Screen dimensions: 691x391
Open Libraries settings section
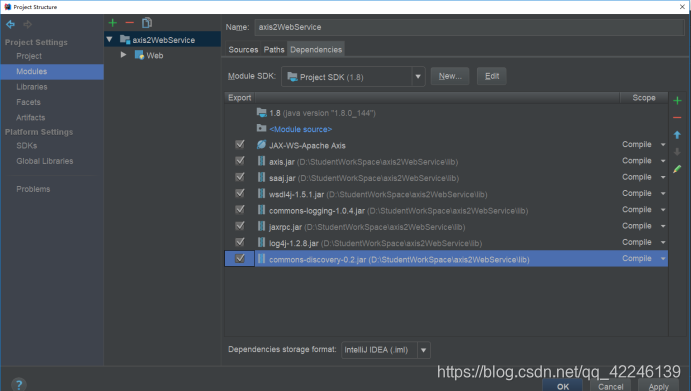pyautogui.click(x=32, y=87)
